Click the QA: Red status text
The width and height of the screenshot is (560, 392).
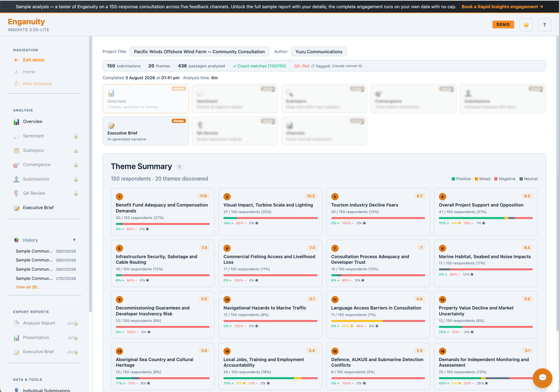tap(302, 66)
